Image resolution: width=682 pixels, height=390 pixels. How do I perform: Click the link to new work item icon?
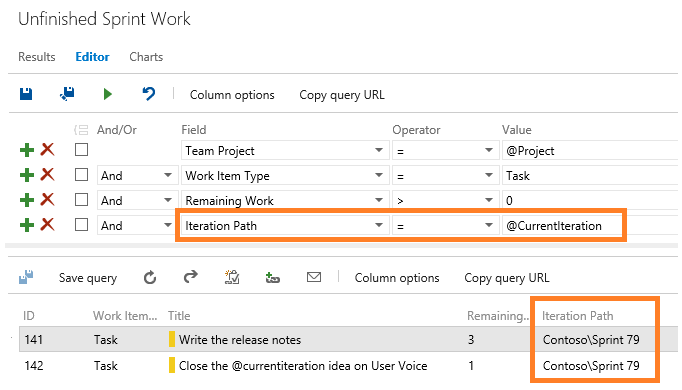[x=273, y=277]
